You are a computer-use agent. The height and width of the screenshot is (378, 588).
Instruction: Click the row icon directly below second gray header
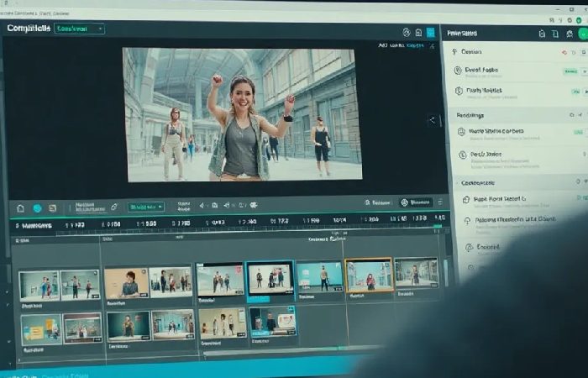click(x=465, y=200)
